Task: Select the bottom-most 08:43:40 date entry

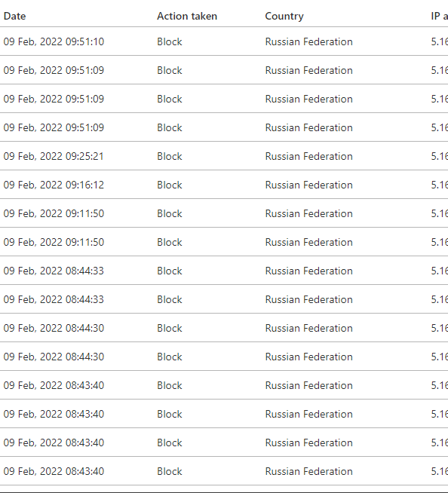Action: click(x=54, y=471)
